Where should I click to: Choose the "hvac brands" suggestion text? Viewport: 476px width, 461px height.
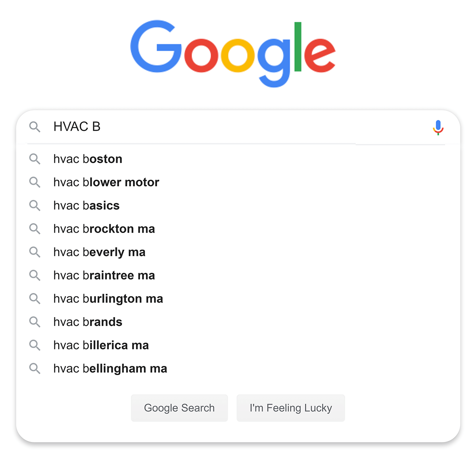pos(88,322)
